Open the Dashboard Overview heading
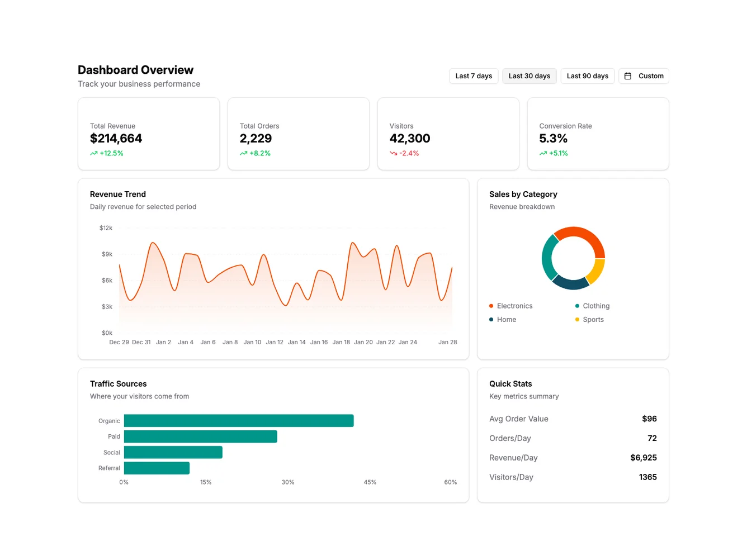 pyautogui.click(x=135, y=69)
